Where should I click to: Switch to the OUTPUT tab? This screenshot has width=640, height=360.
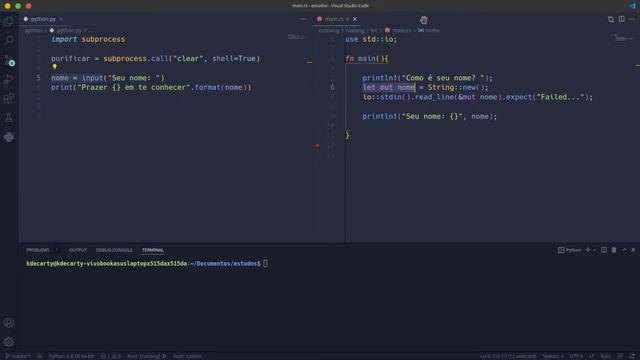(x=78, y=250)
